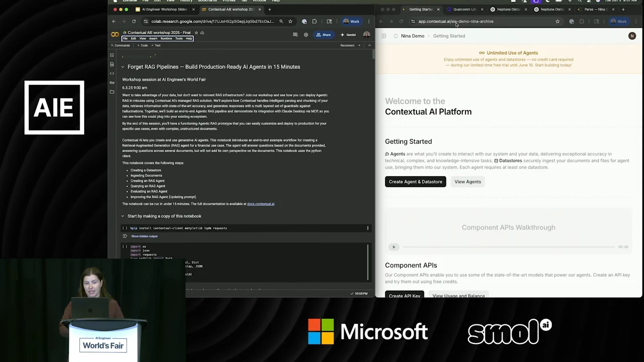Collapse the Start by making a copy section
This screenshot has width=644, height=362.
(122, 216)
